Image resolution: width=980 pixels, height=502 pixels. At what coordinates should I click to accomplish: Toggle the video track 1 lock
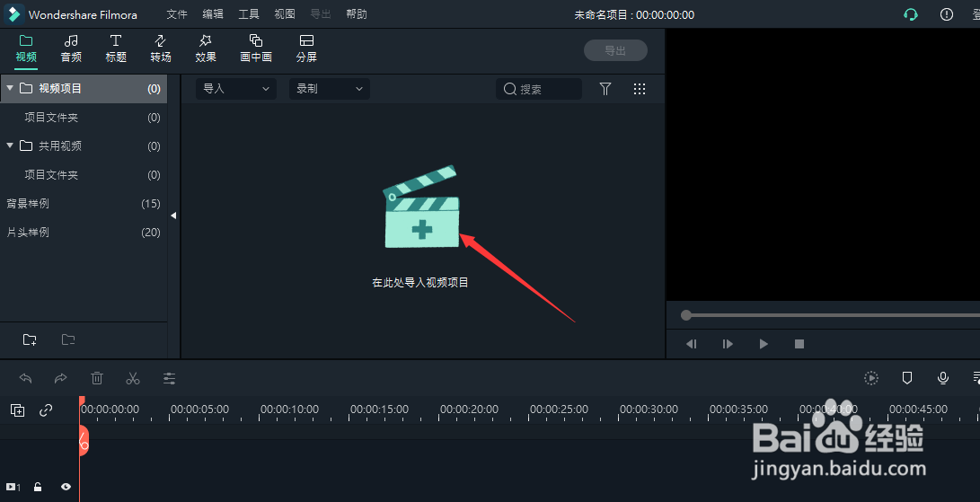point(38,487)
